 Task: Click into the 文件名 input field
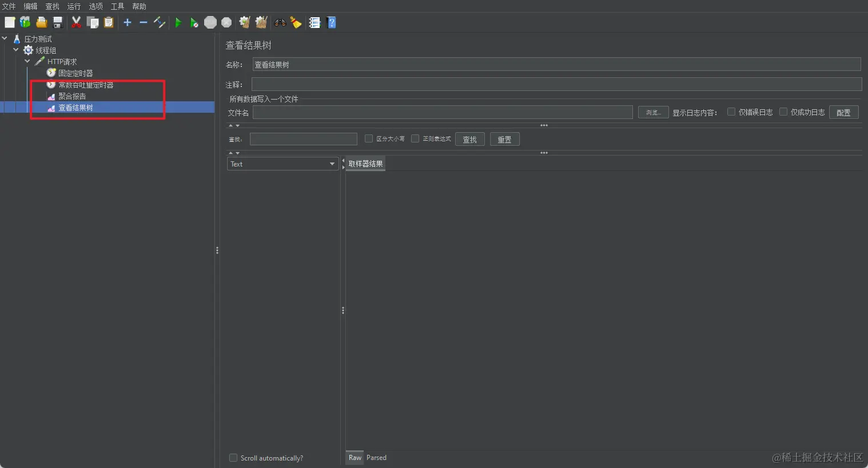pos(443,112)
